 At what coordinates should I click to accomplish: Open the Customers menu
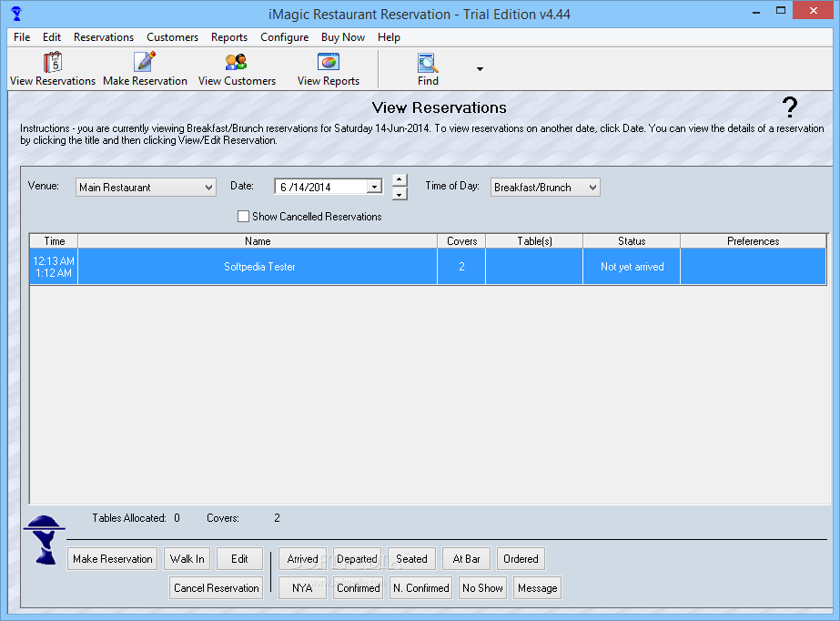[x=173, y=37]
